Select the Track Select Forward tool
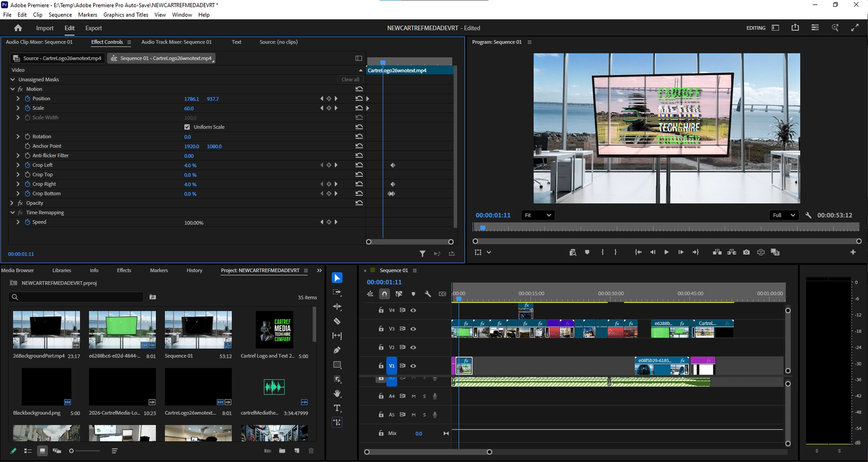868x462 pixels. [337, 293]
